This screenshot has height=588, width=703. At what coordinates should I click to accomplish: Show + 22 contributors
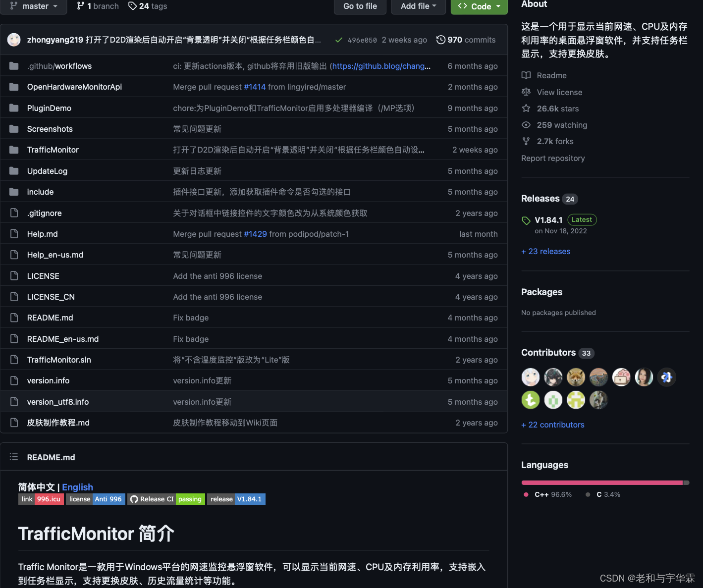[553, 425]
